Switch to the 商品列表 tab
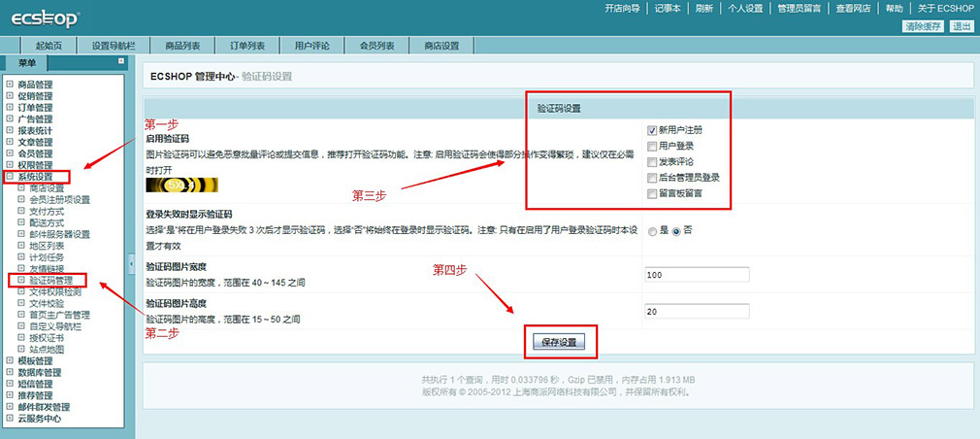The height and width of the screenshot is (439, 980). (182, 46)
